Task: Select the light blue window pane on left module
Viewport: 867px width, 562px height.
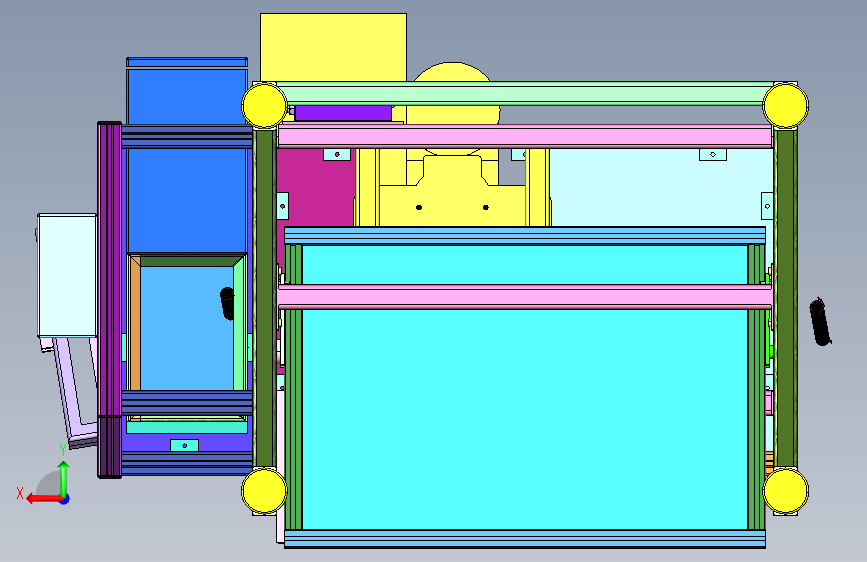Action: coord(187,328)
